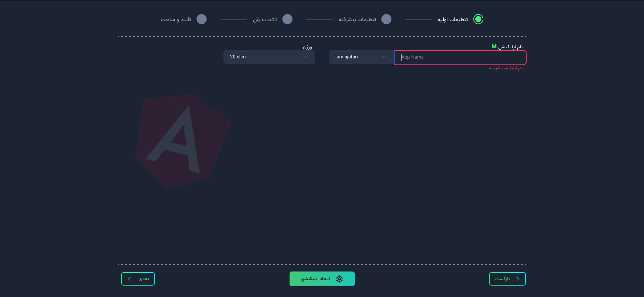Open the aminjafari namespace dropdown
Image resolution: width=644 pixels, height=297 pixels.
[x=361, y=57]
